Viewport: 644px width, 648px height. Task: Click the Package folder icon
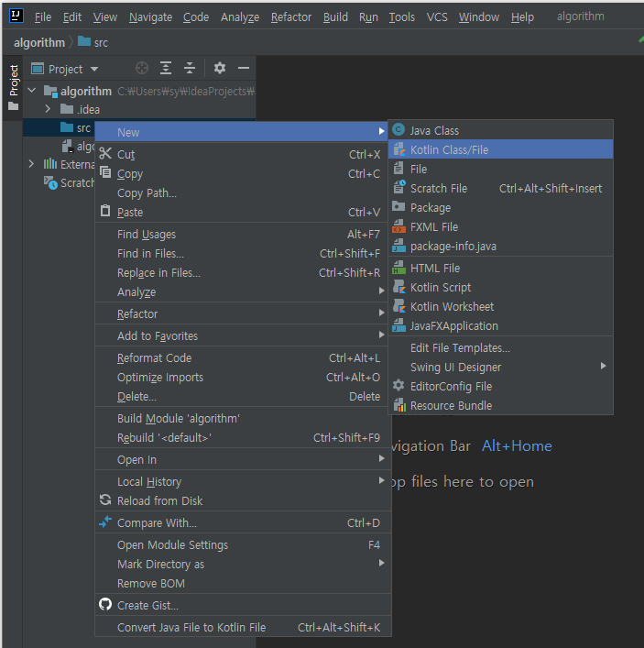[x=398, y=206]
